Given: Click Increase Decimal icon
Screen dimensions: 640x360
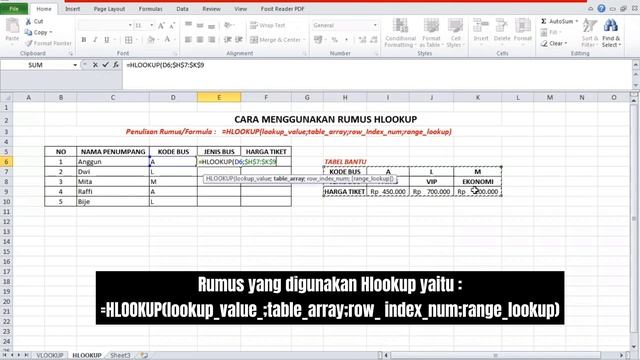Looking at the screenshot, I should 362,40.
